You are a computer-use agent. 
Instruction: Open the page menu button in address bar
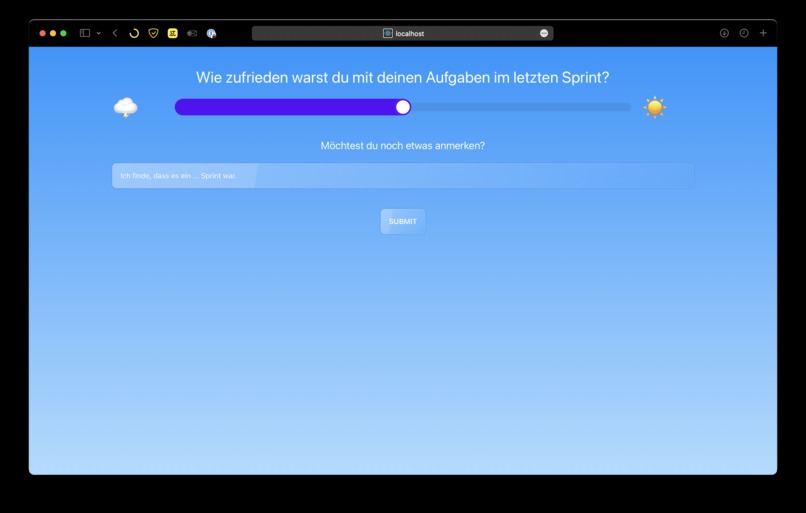pos(544,33)
